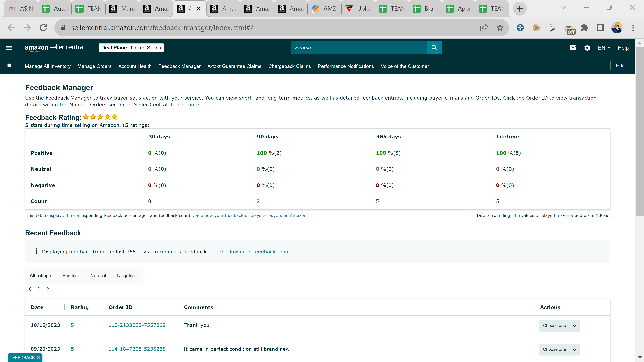Close the current Amazon tab

199,9
